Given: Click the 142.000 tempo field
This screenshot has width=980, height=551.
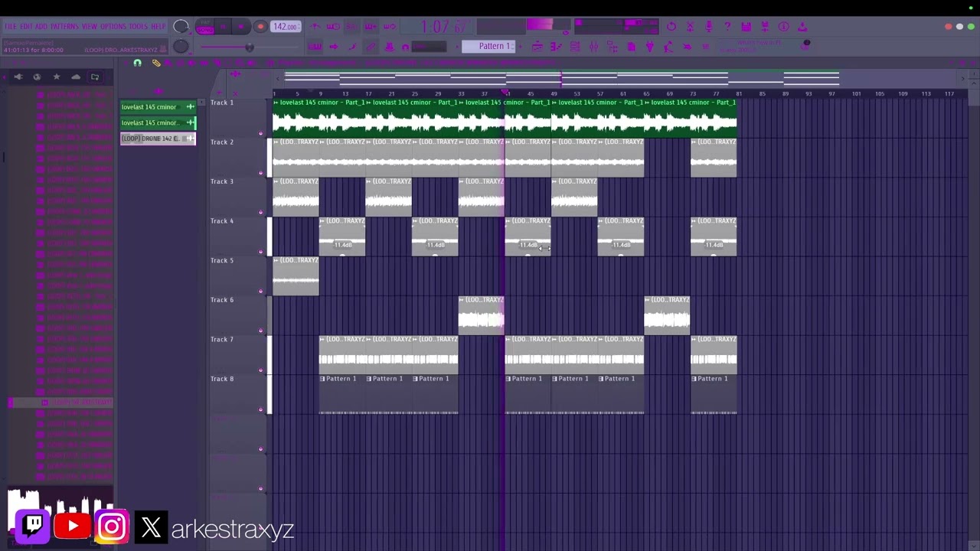Looking at the screenshot, I should tap(285, 27).
